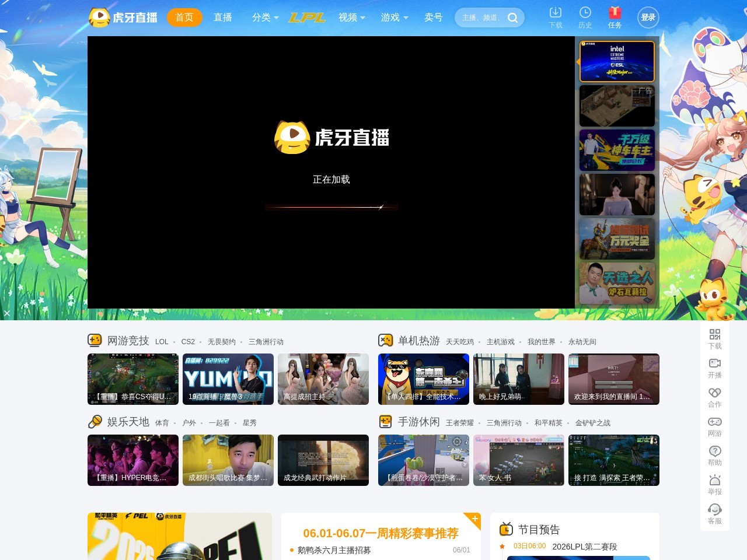747x560 pixels.
Task: Open 单人四排 全能技术 stream card
Action: [x=424, y=379]
